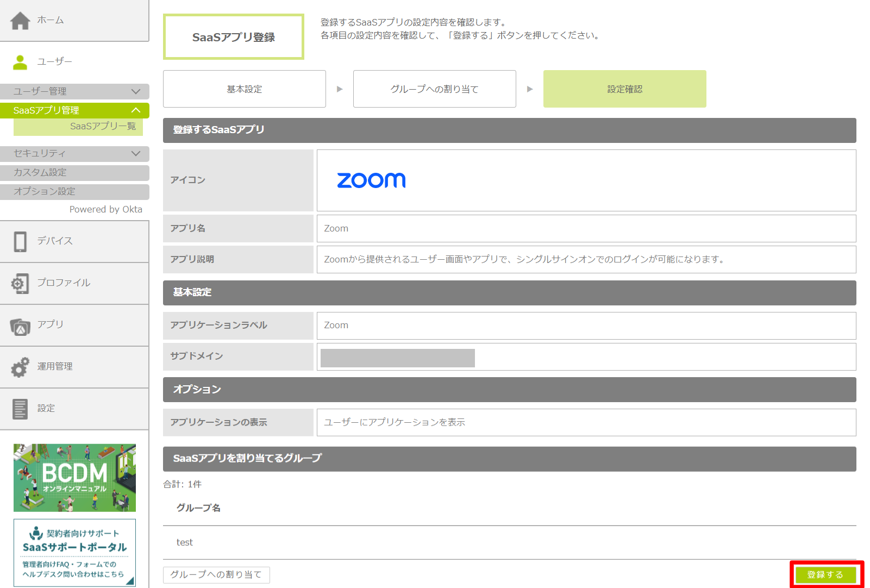Open the SaaSサポートポータル banner link

point(74,553)
